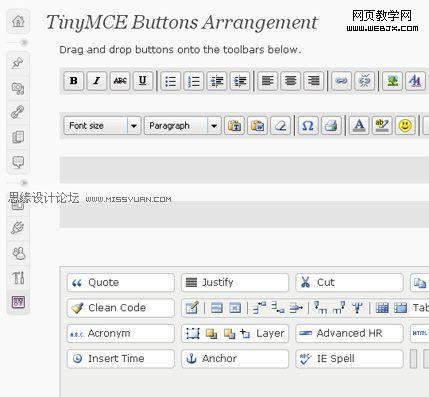Open the Tools icon in sidebar
429x397 pixels.
coord(18,278)
